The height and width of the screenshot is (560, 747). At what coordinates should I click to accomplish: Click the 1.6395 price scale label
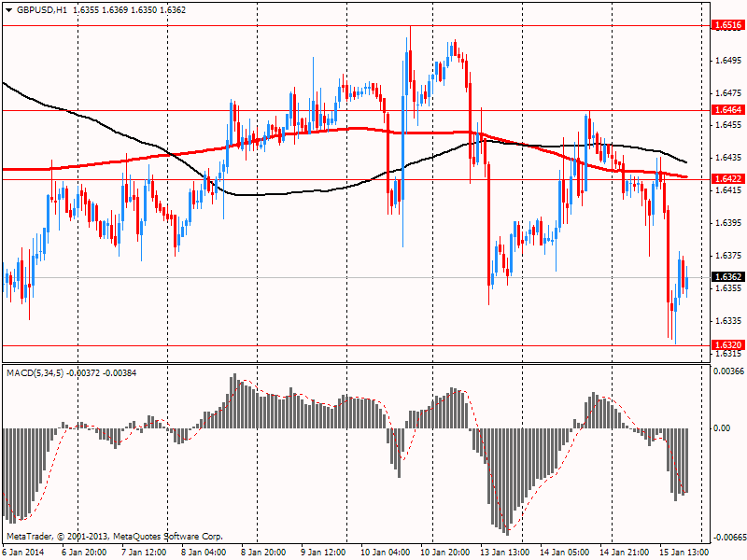coord(728,223)
